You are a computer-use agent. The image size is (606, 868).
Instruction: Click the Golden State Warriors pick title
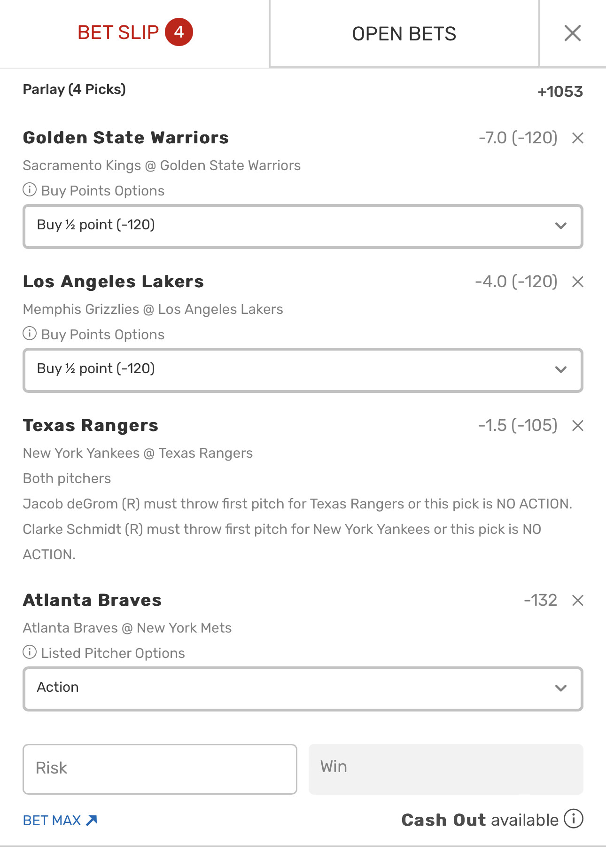point(125,138)
